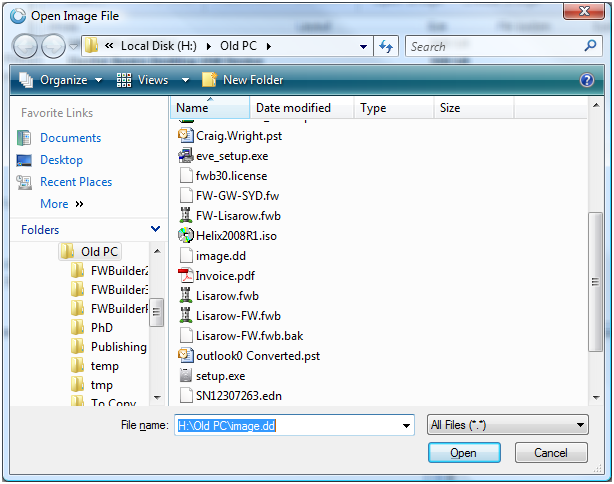Screen dimensions: 614x484
Task: Expand the arrow after Local Disk (H:)
Action: (x=209, y=46)
